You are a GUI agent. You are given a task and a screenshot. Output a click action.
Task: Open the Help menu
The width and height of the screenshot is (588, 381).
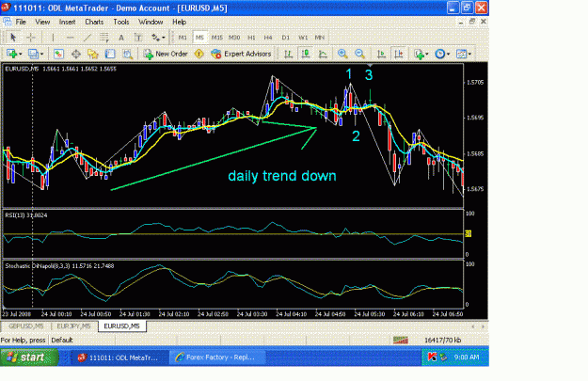click(x=180, y=22)
